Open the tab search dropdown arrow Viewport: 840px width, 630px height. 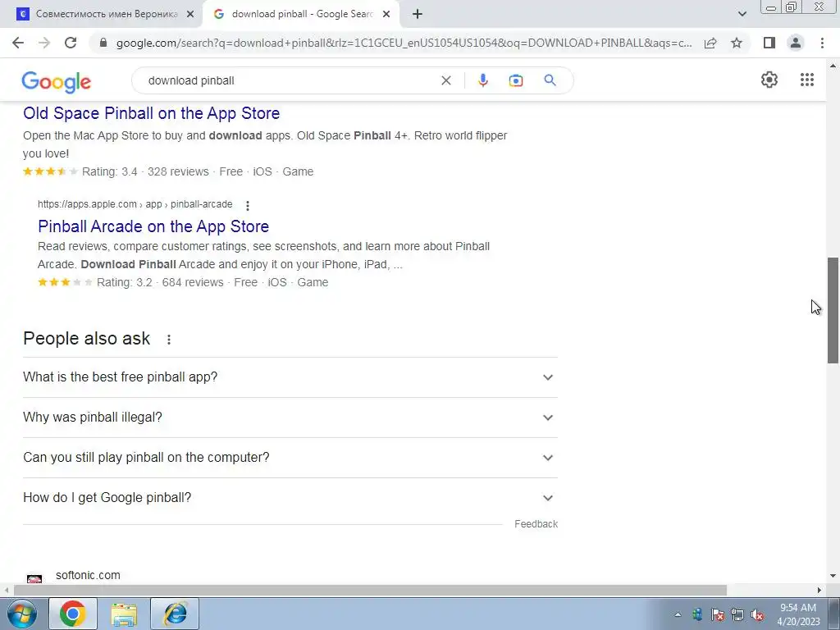click(x=742, y=14)
